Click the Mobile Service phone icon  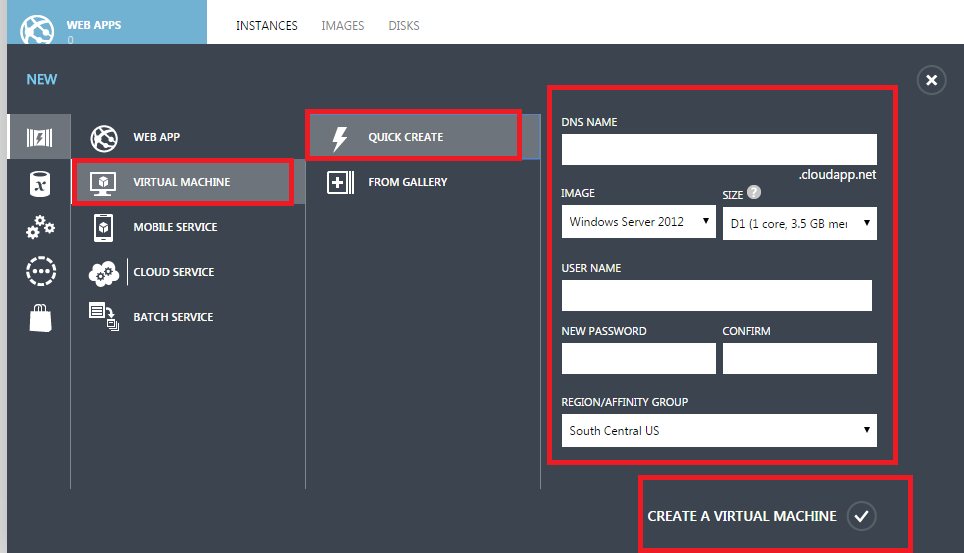pyautogui.click(x=103, y=228)
